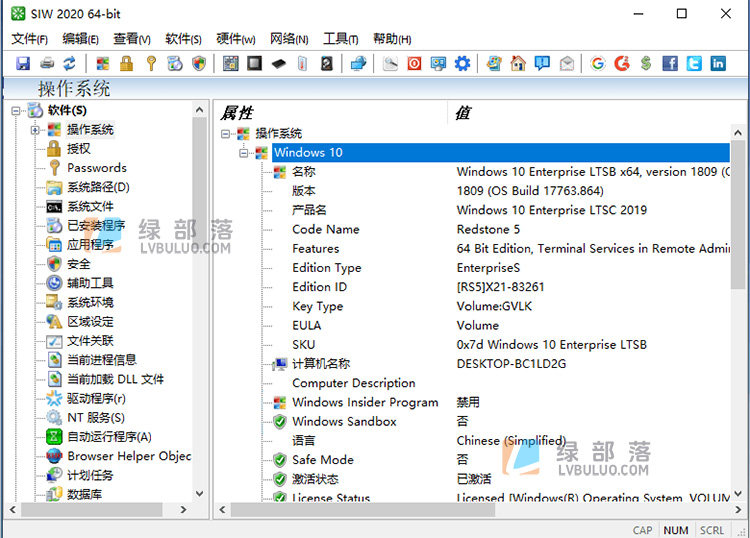Open the 网络(N) menu

click(289, 39)
